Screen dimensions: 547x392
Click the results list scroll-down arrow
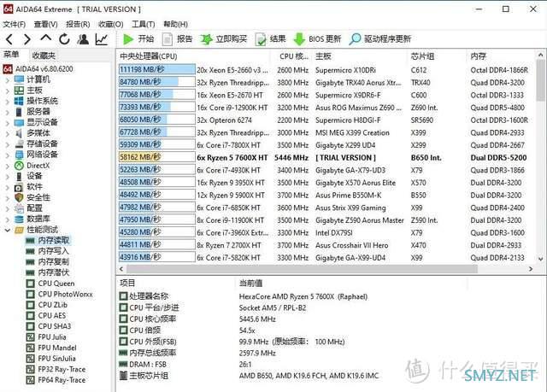click(x=540, y=259)
